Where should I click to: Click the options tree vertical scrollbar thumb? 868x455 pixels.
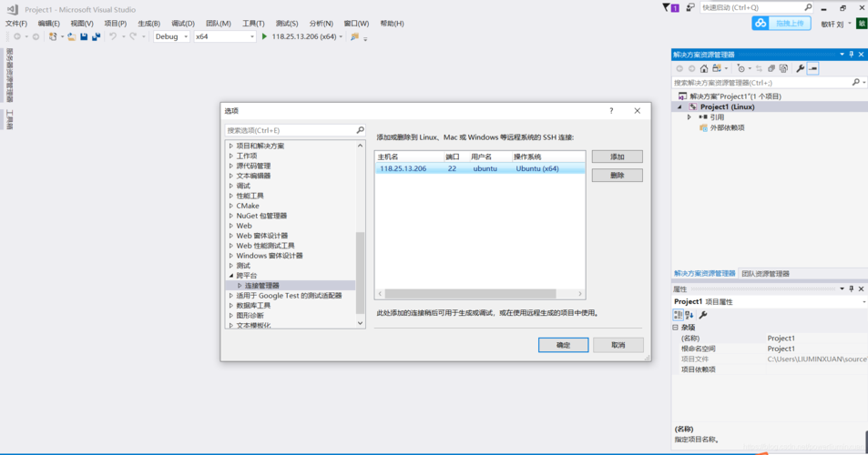coord(361,273)
